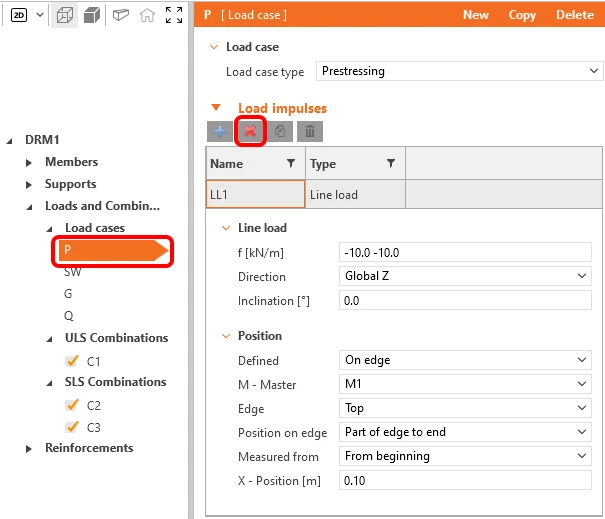Select the wireframe cube view icon
Screen dimensions: 605x519
(x=64, y=15)
